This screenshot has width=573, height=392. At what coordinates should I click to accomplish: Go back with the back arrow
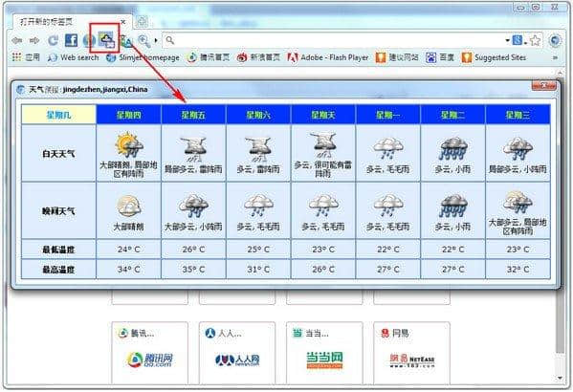17,40
